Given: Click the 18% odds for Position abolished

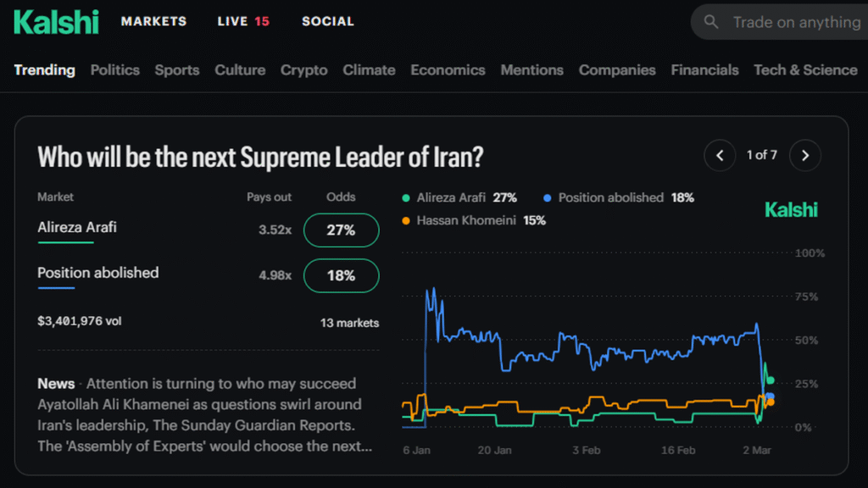Looking at the screenshot, I should [x=341, y=276].
